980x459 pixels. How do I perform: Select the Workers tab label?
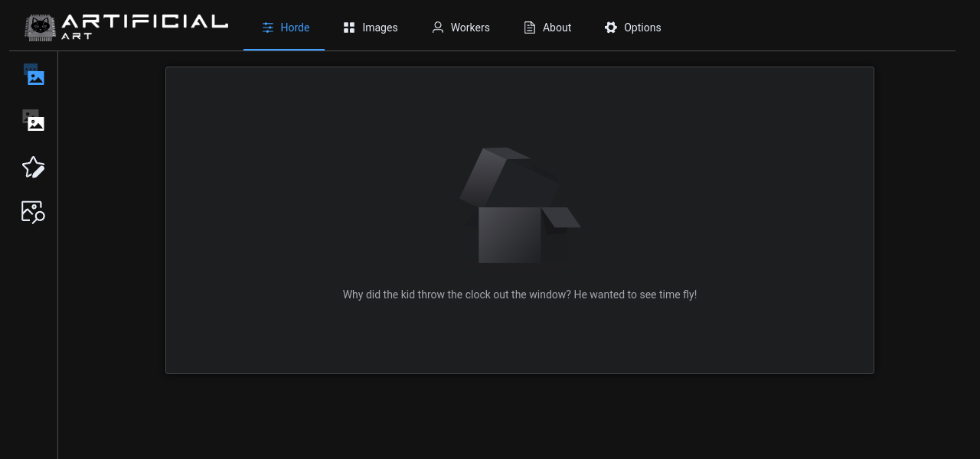pyautogui.click(x=470, y=28)
